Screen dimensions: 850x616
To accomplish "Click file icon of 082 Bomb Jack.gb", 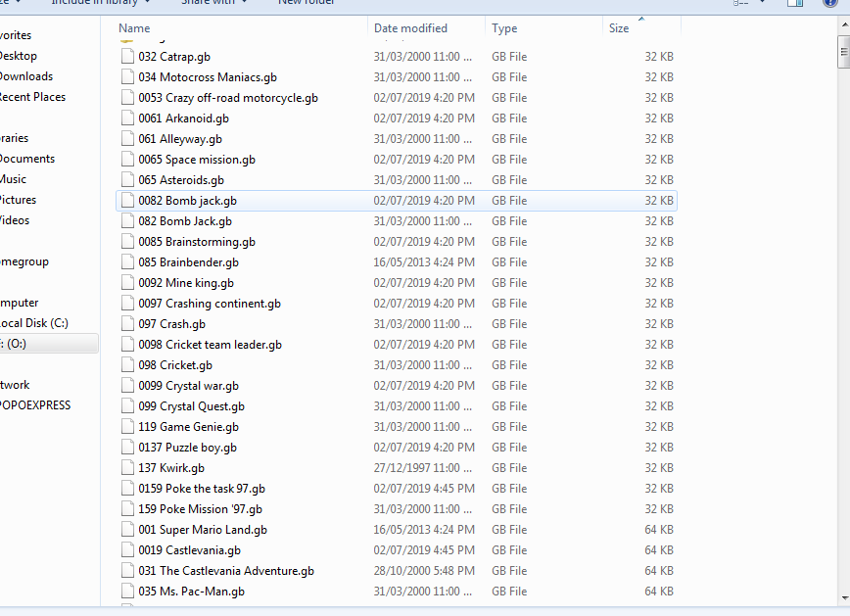I will [x=127, y=221].
